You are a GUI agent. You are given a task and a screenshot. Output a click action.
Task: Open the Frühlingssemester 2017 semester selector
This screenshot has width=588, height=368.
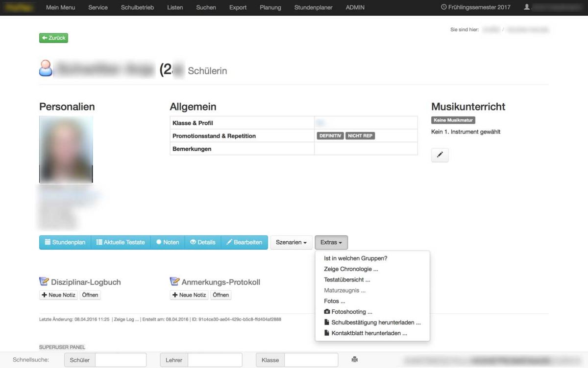coord(475,7)
